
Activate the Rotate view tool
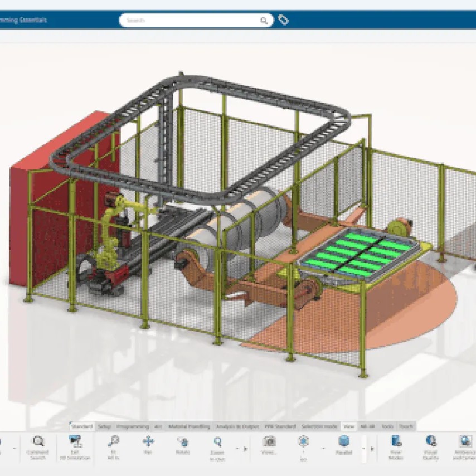182,442
